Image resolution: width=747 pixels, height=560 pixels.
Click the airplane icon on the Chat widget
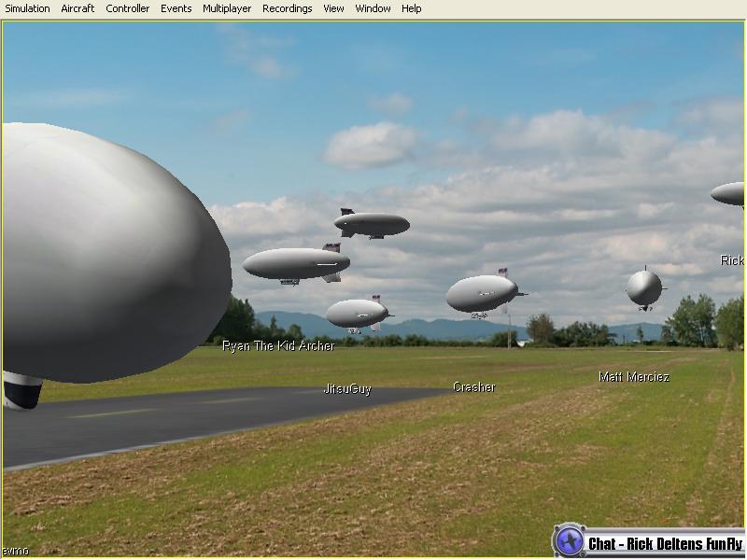pos(569,541)
